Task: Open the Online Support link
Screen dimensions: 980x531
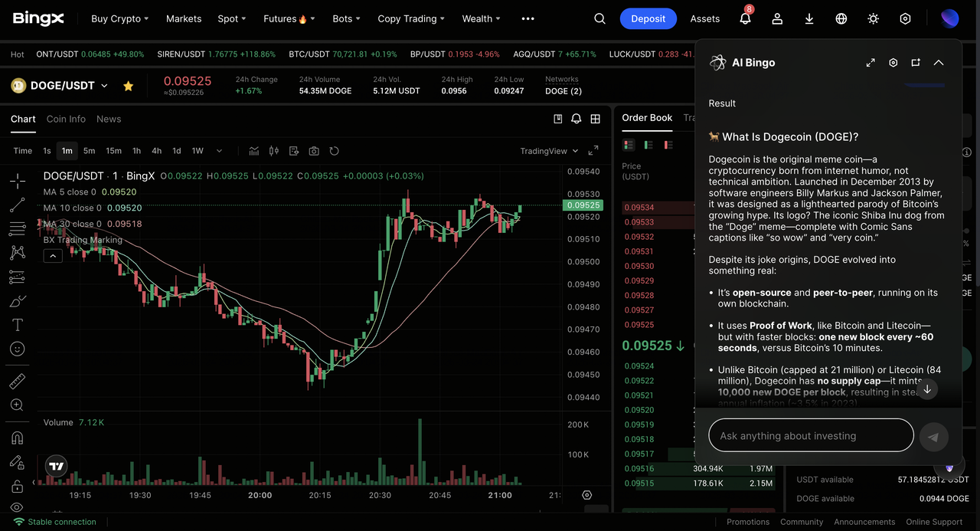Action: click(x=934, y=522)
